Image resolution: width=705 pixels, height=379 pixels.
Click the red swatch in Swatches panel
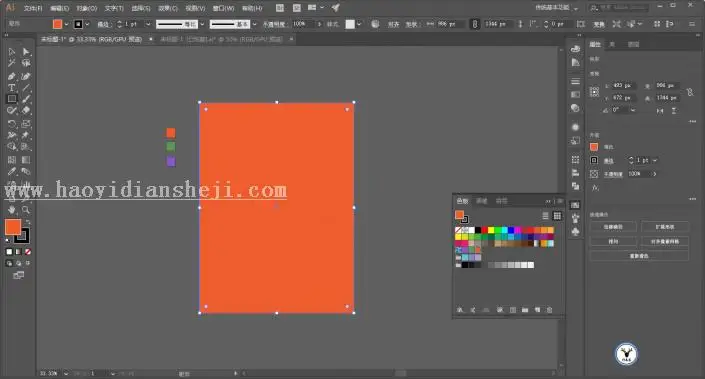[x=485, y=230]
